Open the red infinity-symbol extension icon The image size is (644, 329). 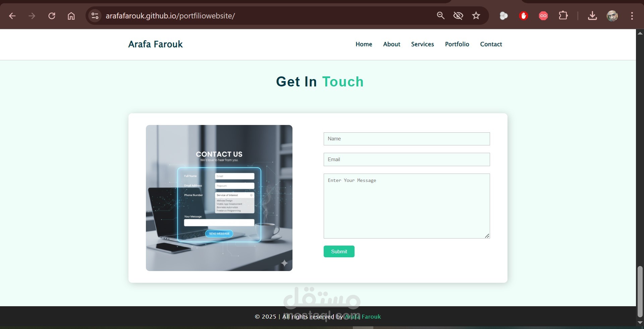tap(543, 16)
